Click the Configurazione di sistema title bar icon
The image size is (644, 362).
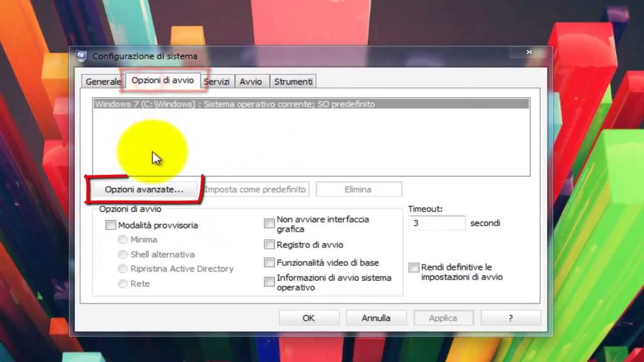click(x=82, y=56)
